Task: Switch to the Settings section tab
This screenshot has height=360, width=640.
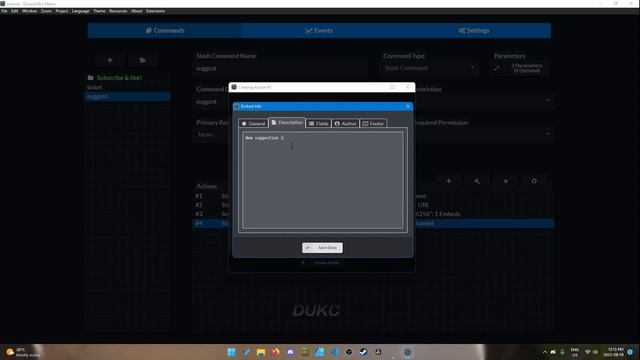Action: [x=474, y=31]
